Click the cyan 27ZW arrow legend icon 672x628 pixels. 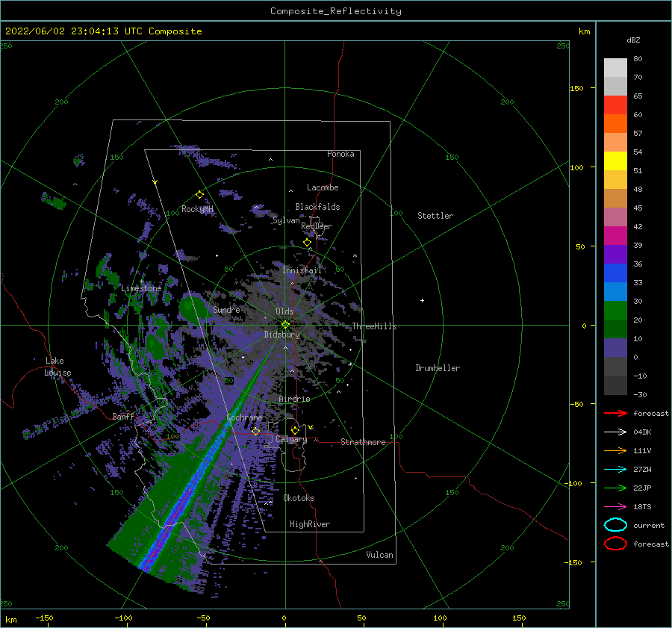615,470
